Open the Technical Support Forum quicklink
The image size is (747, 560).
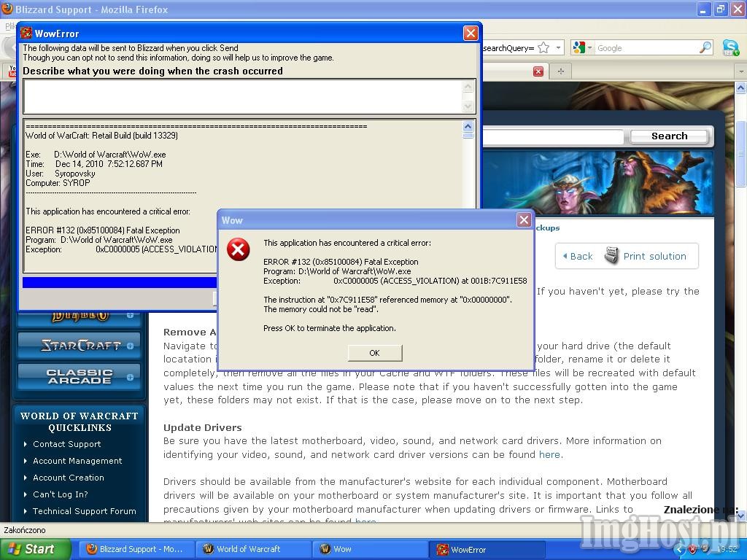pos(85,511)
